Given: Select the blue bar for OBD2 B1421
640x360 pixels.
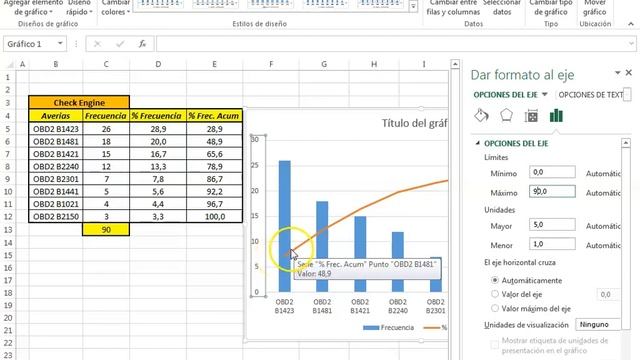Looking at the screenshot, I should tap(360, 254).
